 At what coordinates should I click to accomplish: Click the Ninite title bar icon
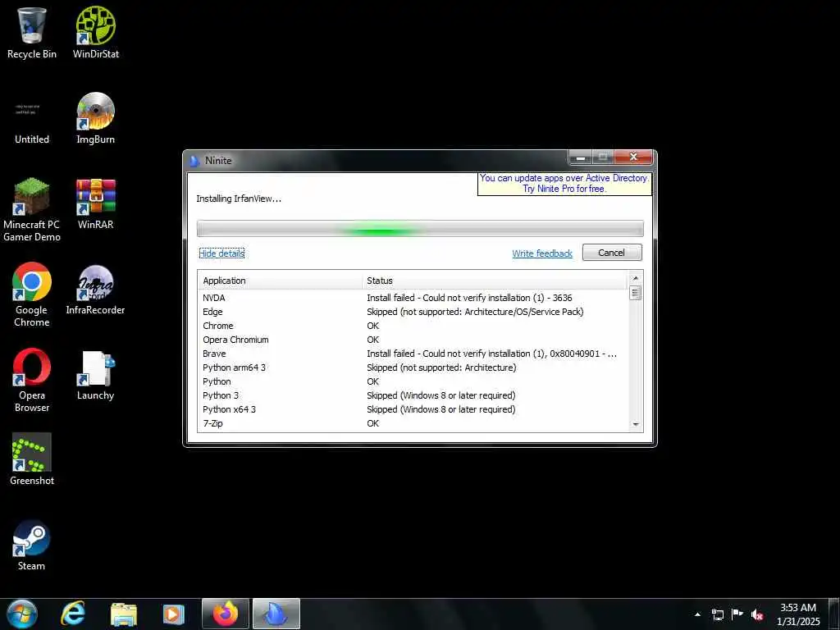click(x=195, y=160)
